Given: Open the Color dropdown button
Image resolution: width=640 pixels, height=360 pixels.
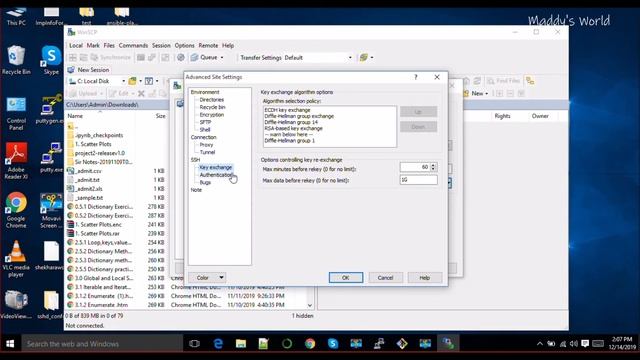Looking at the screenshot, I should pos(207,278).
